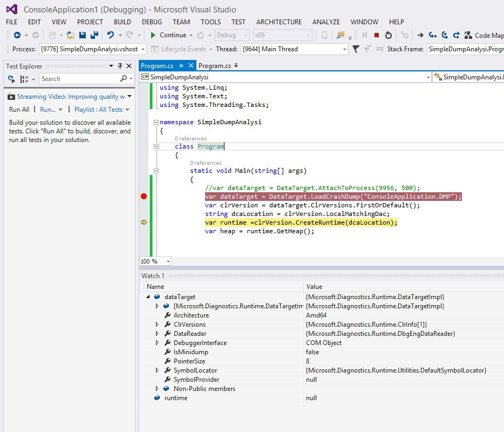Collapse the namespace SimpleDumpAnalysi code block
The width and height of the screenshot is (504, 432).
tap(156, 123)
